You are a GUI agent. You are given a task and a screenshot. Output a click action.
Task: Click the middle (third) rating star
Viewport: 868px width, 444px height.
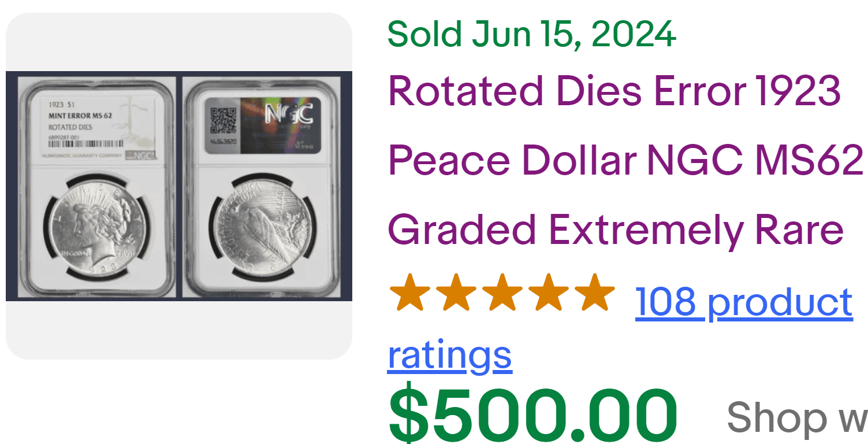(502, 293)
